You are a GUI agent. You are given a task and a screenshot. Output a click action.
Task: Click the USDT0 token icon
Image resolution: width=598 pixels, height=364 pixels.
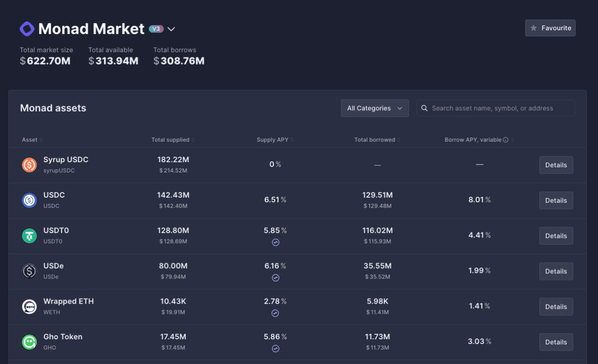point(29,236)
